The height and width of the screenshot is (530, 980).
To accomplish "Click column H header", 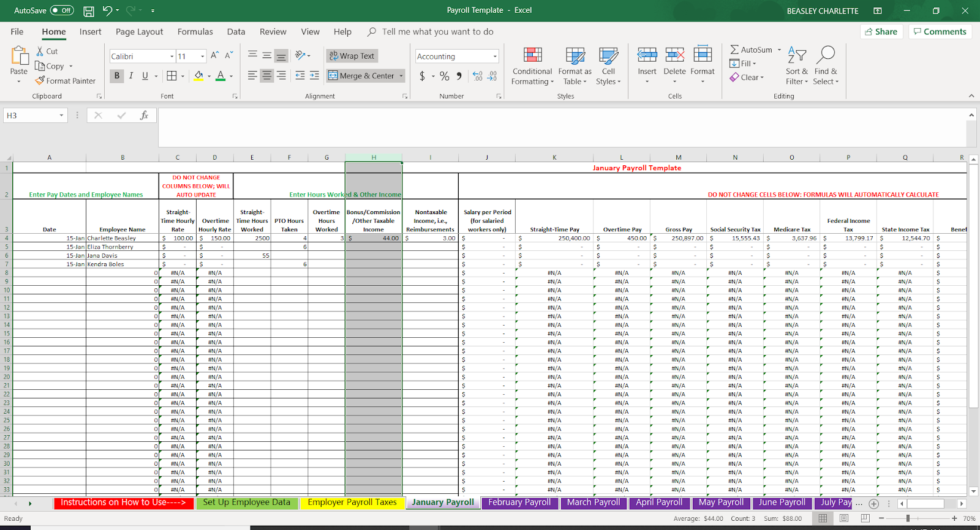I will (x=374, y=157).
